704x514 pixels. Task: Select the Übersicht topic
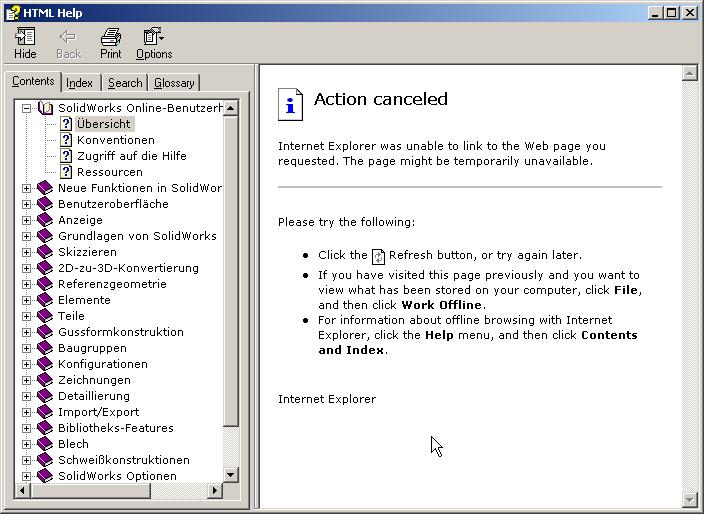click(x=104, y=124)
